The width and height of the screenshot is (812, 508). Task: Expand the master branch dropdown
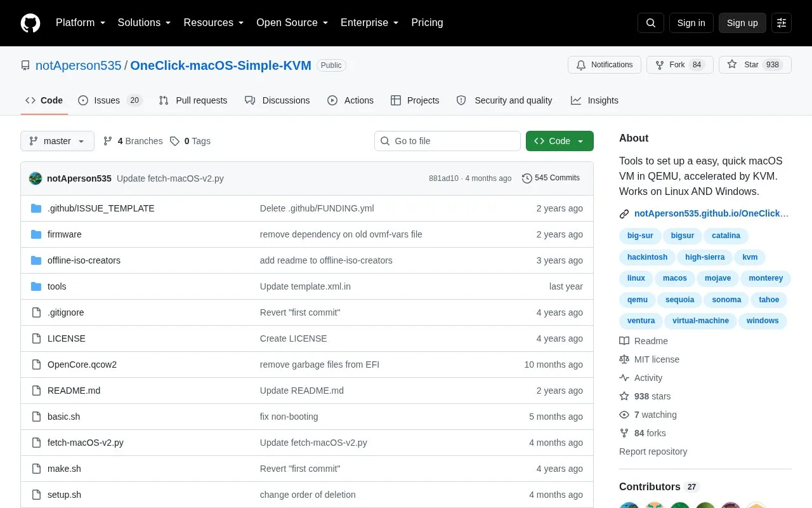57,141
